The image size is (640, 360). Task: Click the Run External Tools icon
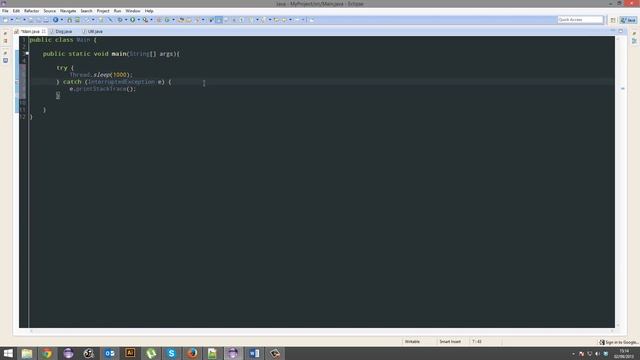click(x=145, y=20)
